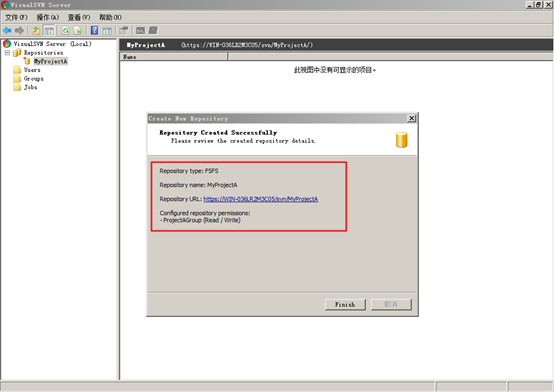This screenshot has height=392, width=554.
Task: Open the 帮助(H) menu
Action: pyautogui.click(x=110, y=17)
